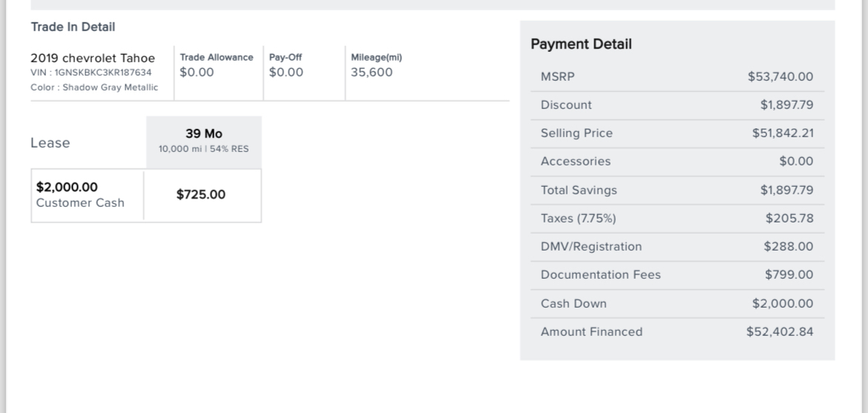Click the Amount Financed total row
This screenshot has width=868, height=413.
click(677, 331)
